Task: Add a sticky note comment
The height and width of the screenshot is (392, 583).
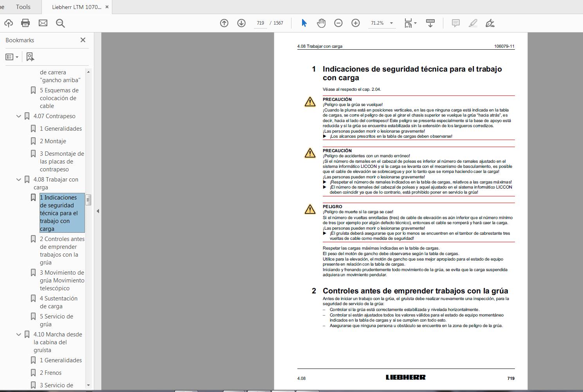Action: [455, 23]
